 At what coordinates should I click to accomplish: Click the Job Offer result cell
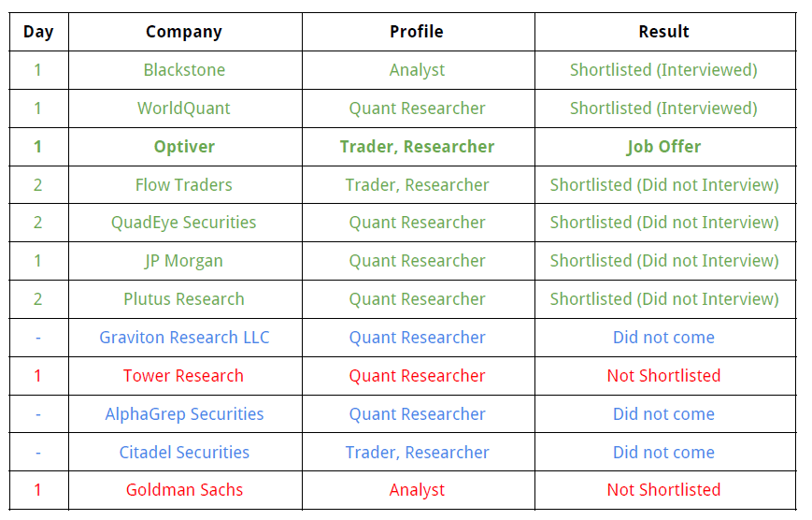coord(663,147)
